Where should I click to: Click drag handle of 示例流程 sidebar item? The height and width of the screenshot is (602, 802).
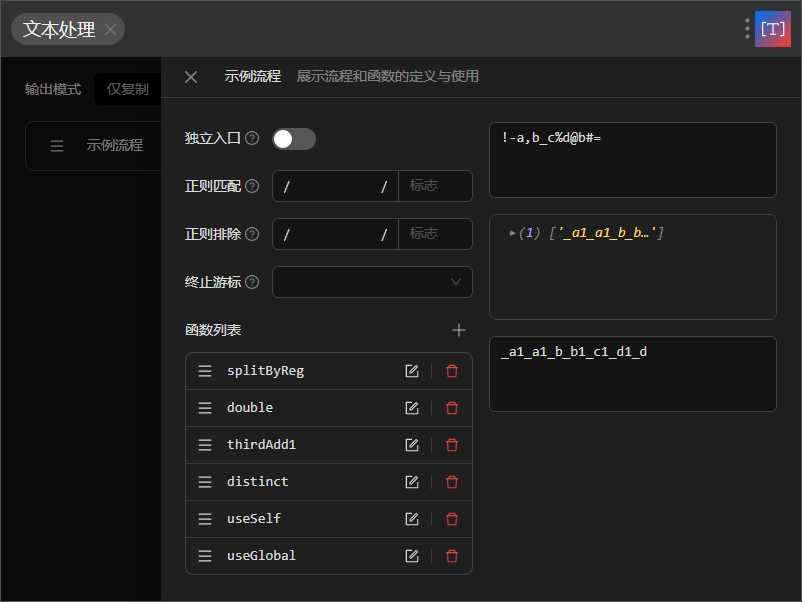point(57,146)
